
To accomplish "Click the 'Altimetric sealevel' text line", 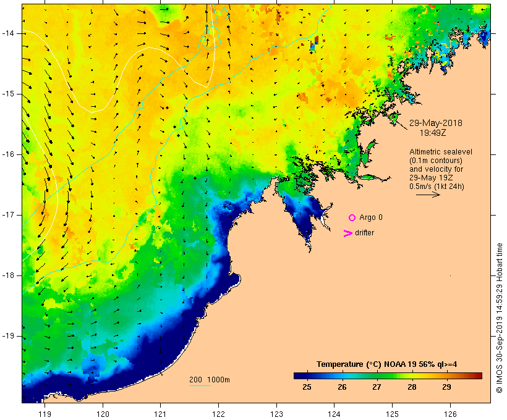I will pyautogui.click(x=441, y=152).
